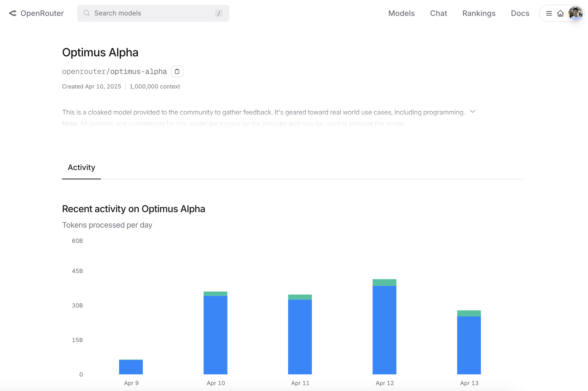This screenshot has width=588, height=391.
Task: Focus the Search models field
Action: click(x=153, y=13)
